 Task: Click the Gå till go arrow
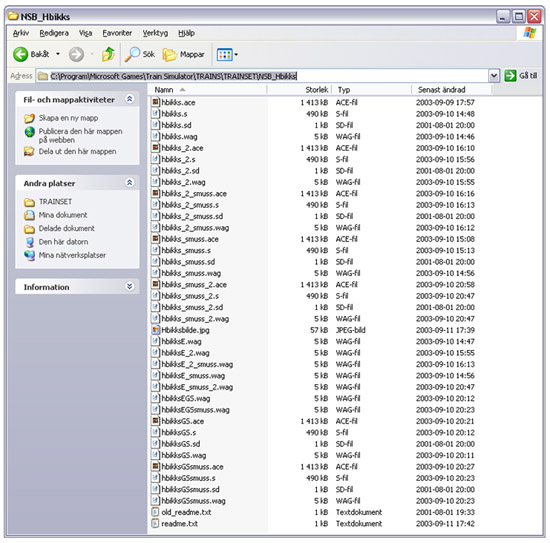[510, 75]
